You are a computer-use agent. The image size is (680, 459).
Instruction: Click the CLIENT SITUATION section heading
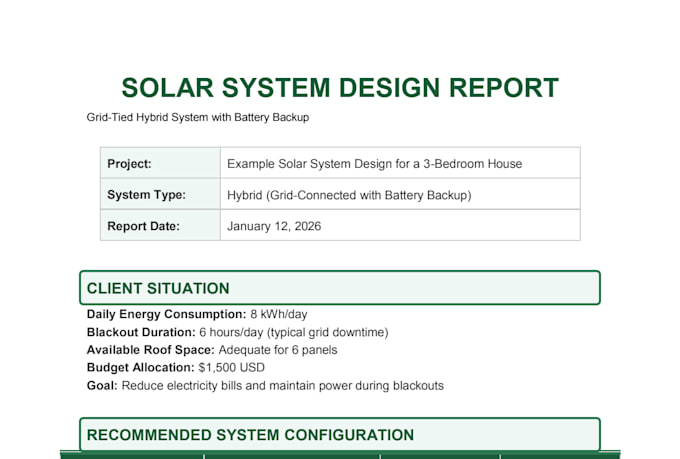340,288
